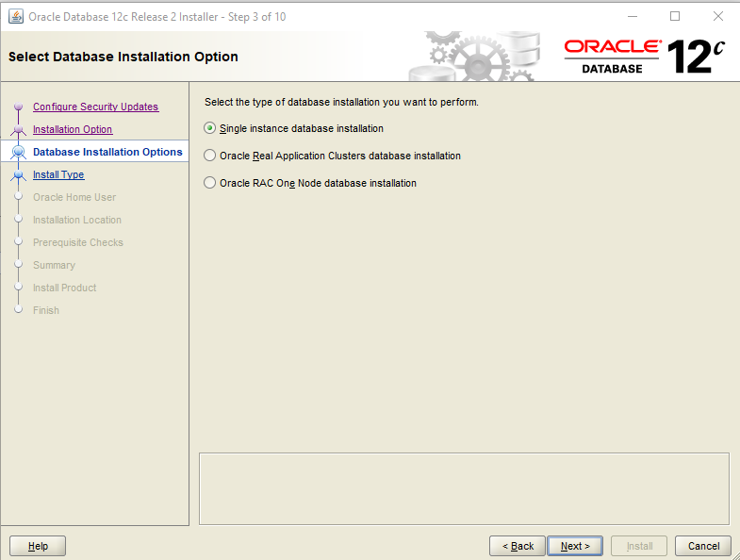Click the Java installer icon in the title bar
Image resolution: width=740 pixels, height=560 pixels.
[x=16, y=17]
